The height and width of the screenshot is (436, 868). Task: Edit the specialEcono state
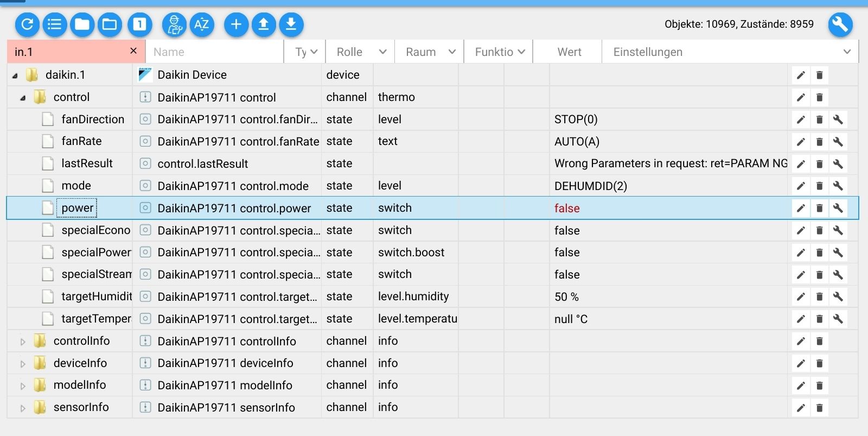[x=801, y=230]
